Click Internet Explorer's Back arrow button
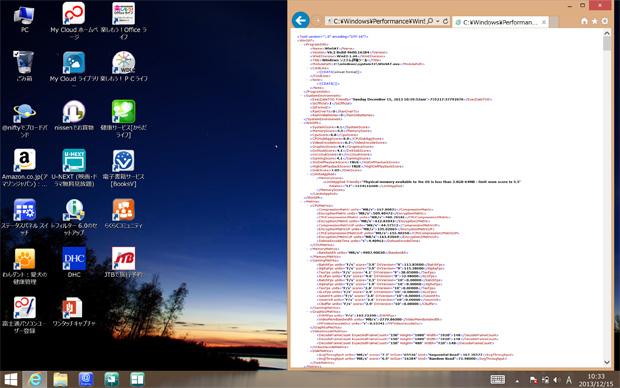This screenshot has height=388, width=620. (x=301, y=20)
